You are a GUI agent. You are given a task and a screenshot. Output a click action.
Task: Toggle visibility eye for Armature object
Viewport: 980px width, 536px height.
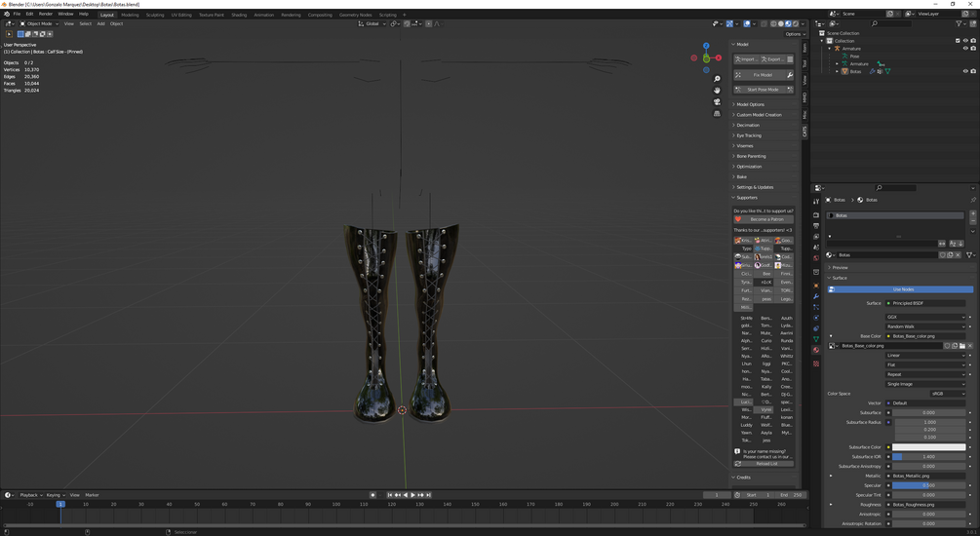965,48
